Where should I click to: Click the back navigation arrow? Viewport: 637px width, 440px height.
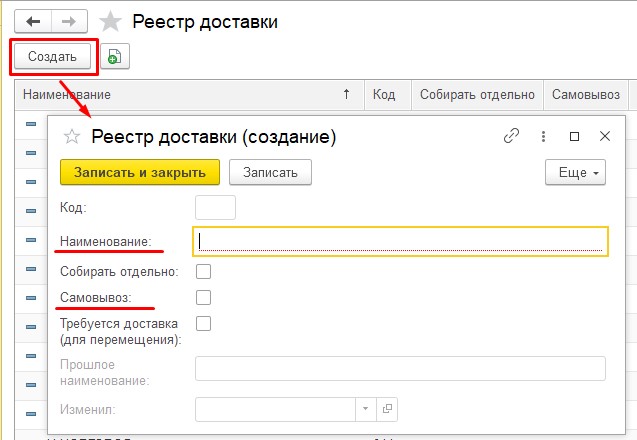coord(33,21)
